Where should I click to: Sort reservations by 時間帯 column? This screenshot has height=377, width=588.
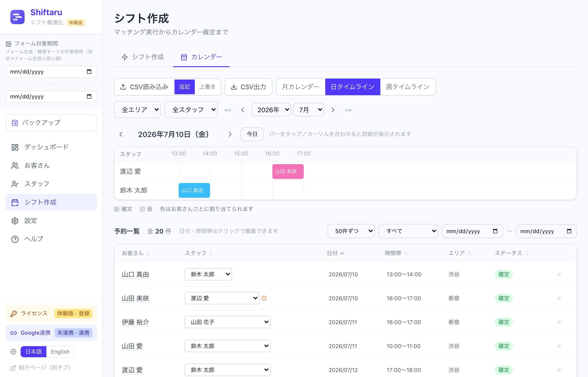(x=396, y=253)
